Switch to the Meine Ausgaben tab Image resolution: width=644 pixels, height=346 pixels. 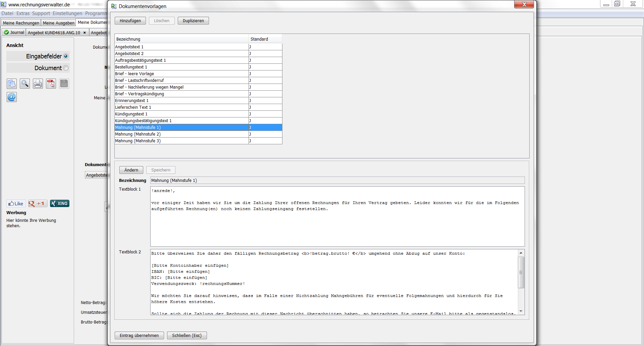tap(58, 23)
